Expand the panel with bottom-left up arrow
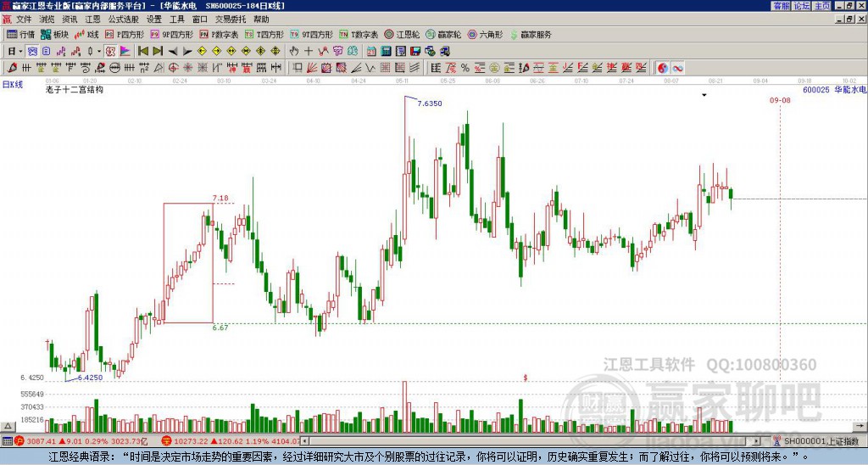The width and height of the screenshot is (868, 465). (x=8, y=426)
